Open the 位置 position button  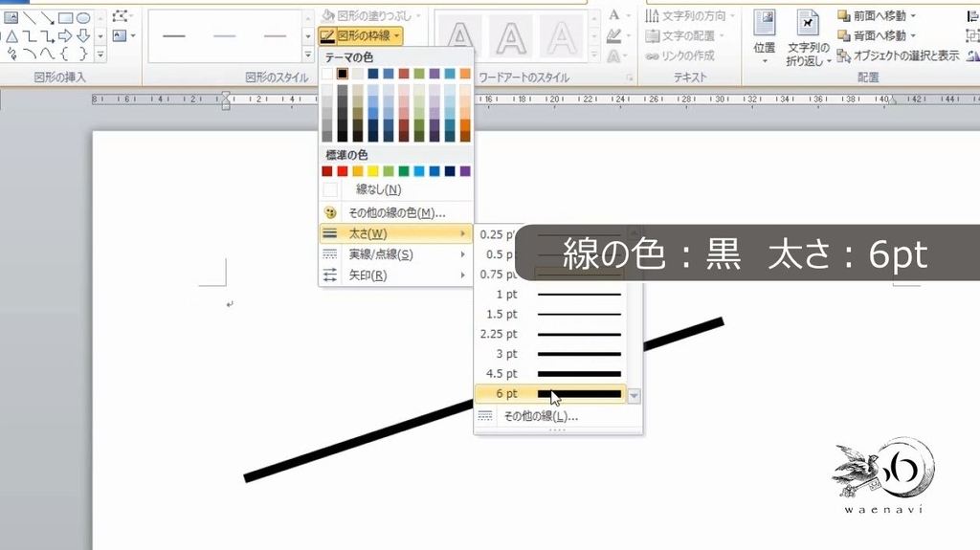pos(765,37)
